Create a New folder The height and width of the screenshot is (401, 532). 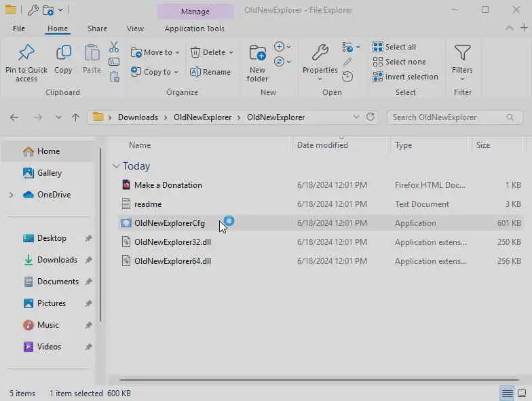click(x=257, y=63)
